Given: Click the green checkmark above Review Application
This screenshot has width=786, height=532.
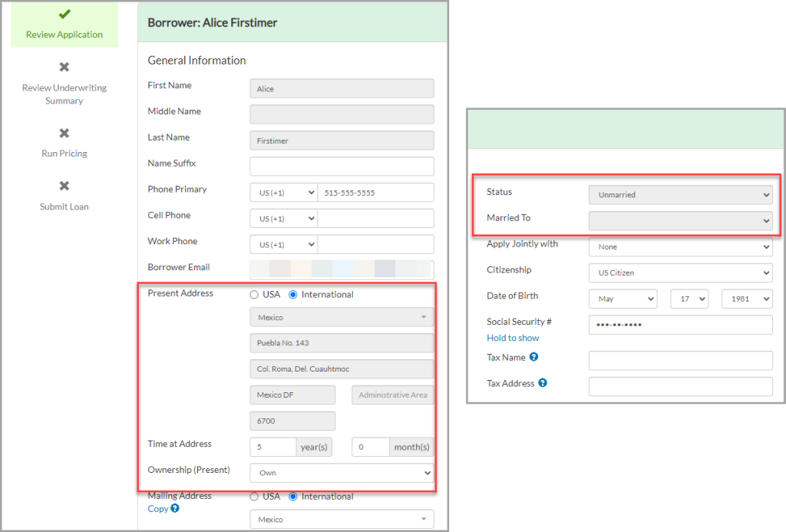Looking at the screenshot, I should pos(64,14).
